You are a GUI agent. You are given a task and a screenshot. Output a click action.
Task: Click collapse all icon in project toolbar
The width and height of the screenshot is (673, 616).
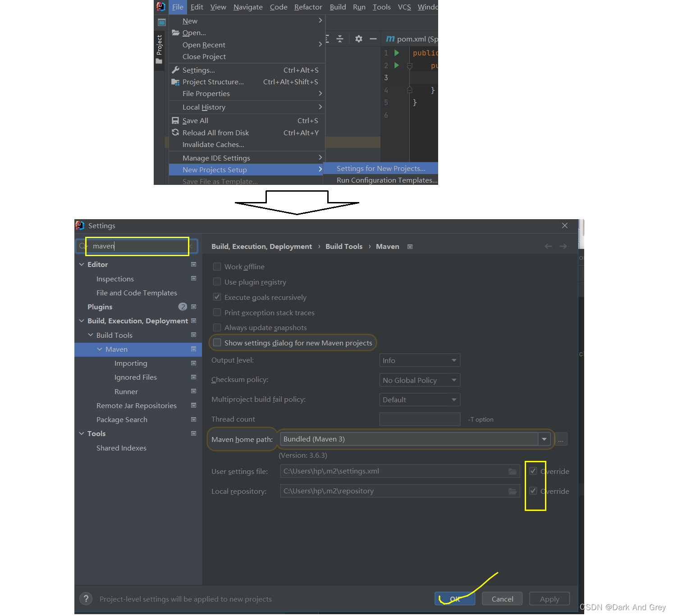340,39
